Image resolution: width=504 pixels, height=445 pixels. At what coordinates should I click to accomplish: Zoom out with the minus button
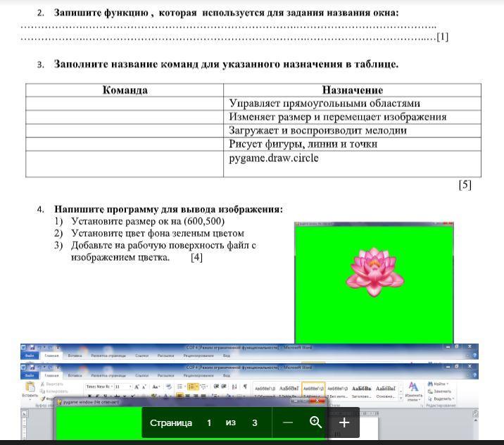[x=288, y=422]
